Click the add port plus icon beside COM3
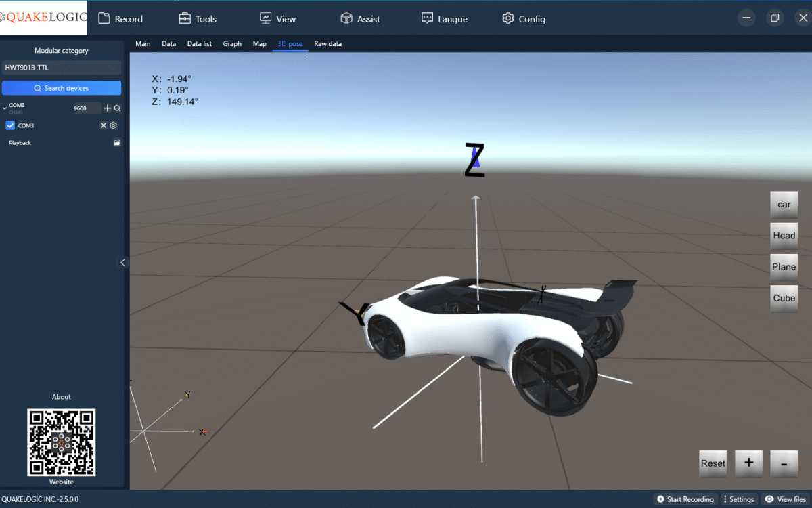The image size is (812, 508). pos(108,108)
